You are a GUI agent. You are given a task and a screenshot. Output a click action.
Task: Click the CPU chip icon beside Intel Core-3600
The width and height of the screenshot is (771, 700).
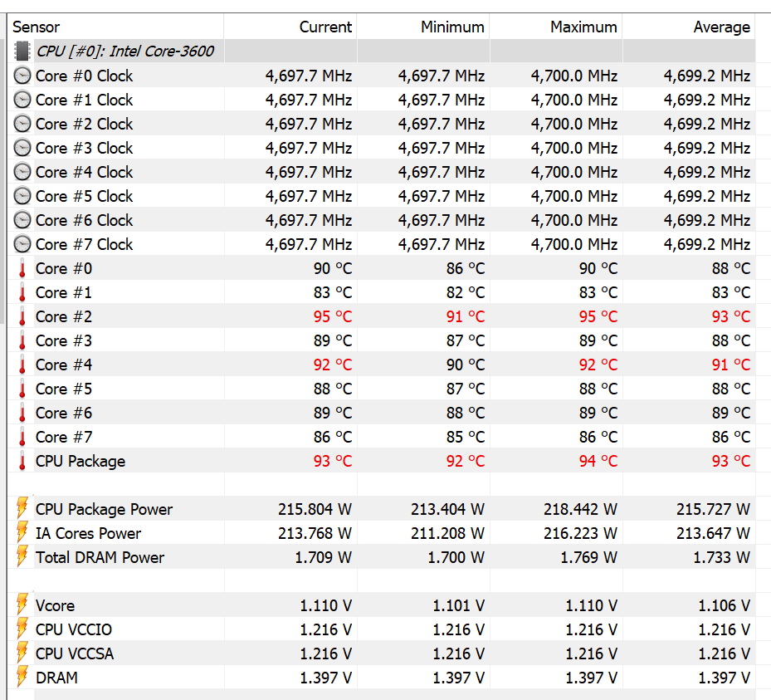click(22, 51)
